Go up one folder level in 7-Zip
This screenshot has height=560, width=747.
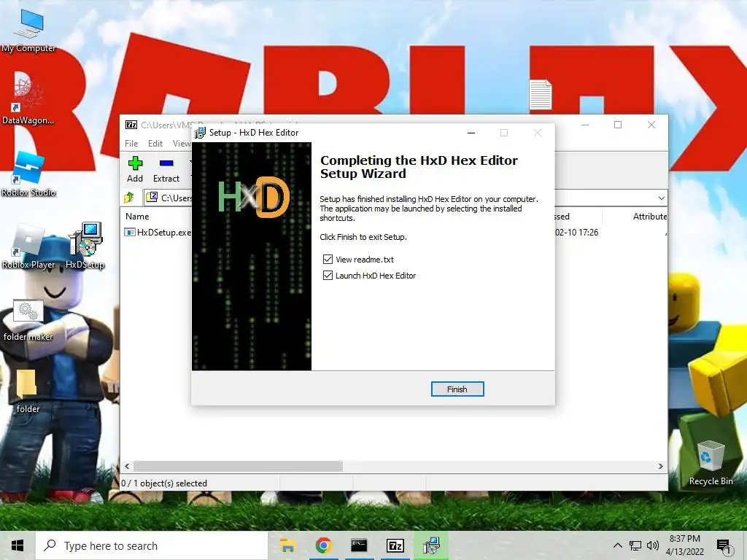coord(129,197)
